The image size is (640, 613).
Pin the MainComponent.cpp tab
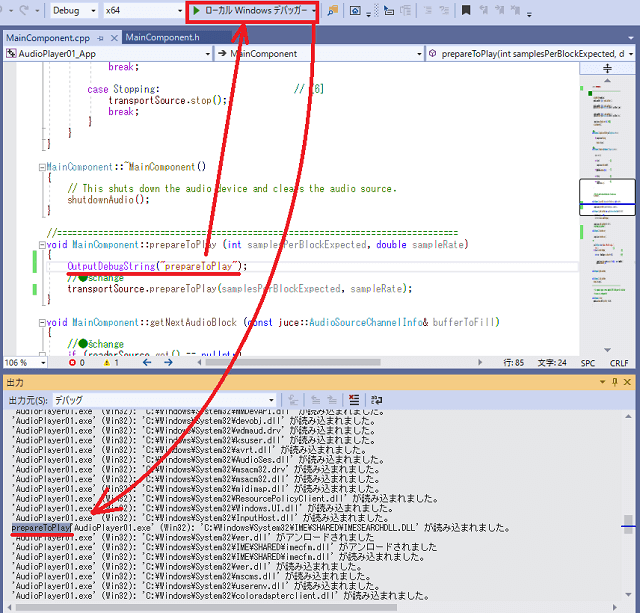(100, 38)
